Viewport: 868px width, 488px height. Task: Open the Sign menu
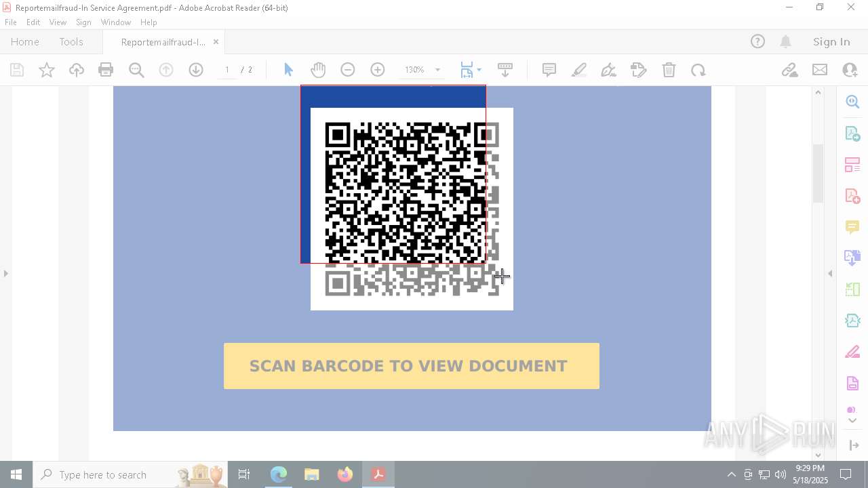point(83,22)
